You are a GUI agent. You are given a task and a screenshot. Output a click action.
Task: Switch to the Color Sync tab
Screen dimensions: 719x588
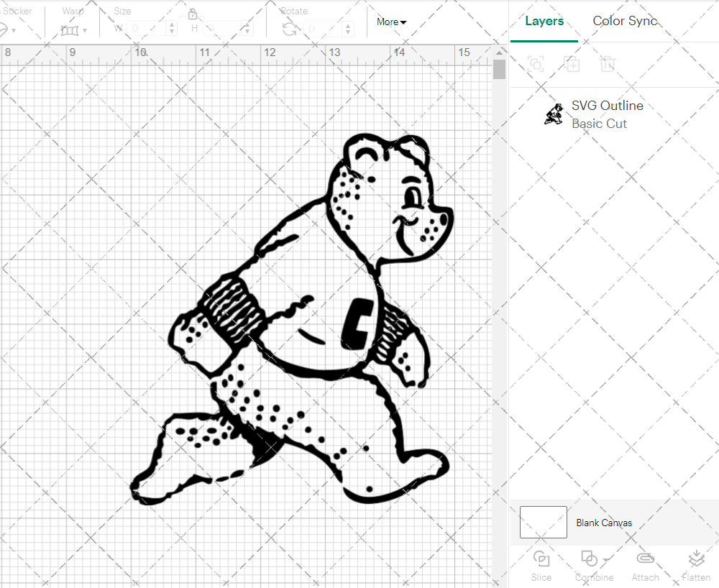pos(625,21)
